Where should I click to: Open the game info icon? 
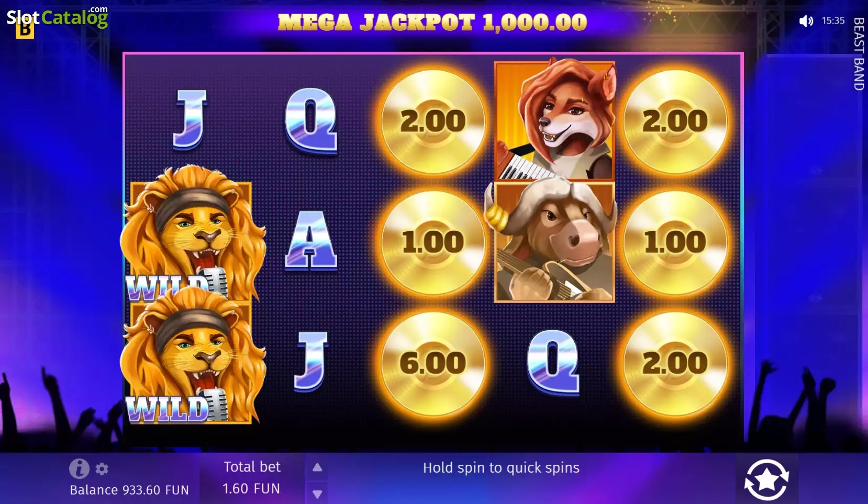pyautogui.click(x=79, y=468)
